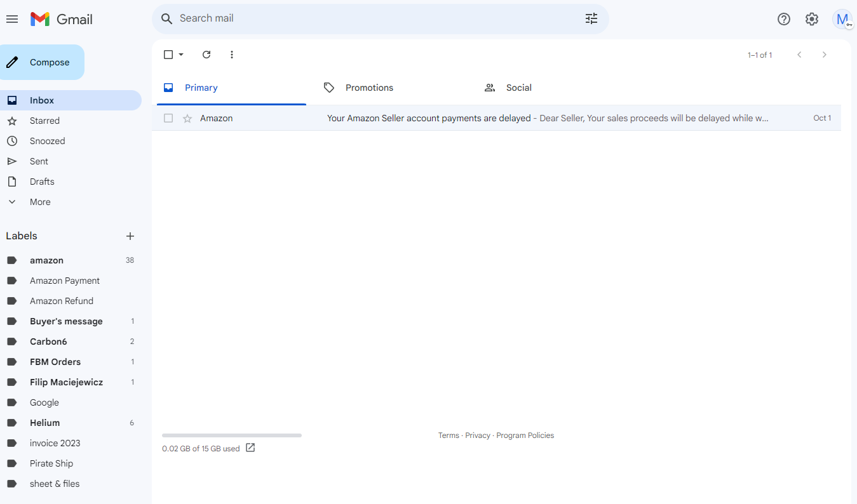Compose a new email
This screenshot has height=504, width=857.
click(x=42, y=62)
